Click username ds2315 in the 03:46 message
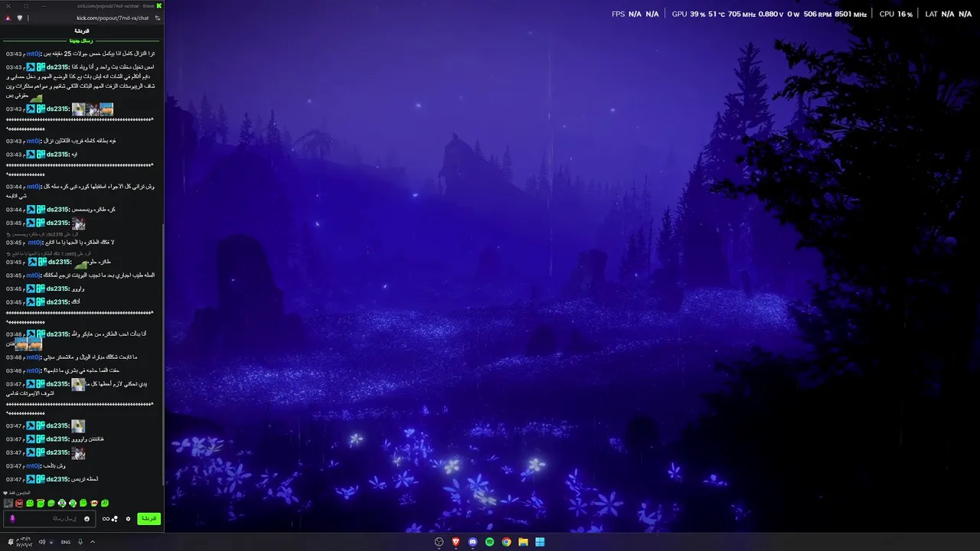The width and height of the screenshot is (980, 551). tap(58, 334)
